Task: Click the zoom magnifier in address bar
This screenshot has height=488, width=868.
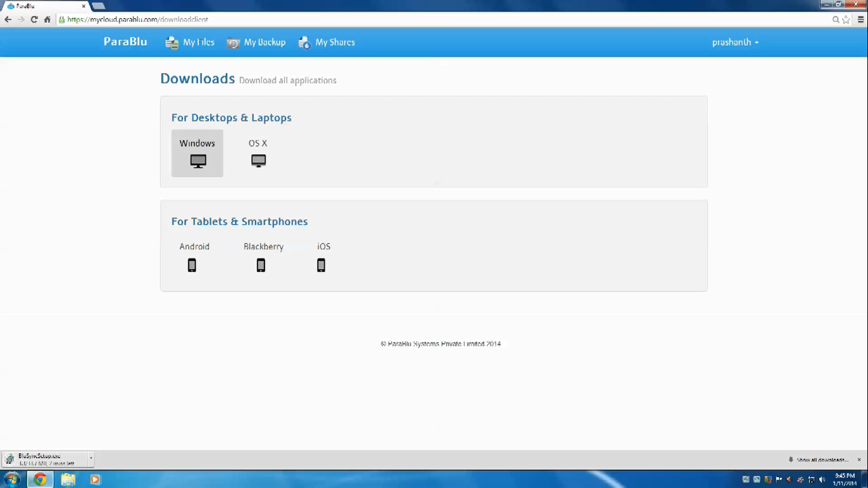Action: 836,20
